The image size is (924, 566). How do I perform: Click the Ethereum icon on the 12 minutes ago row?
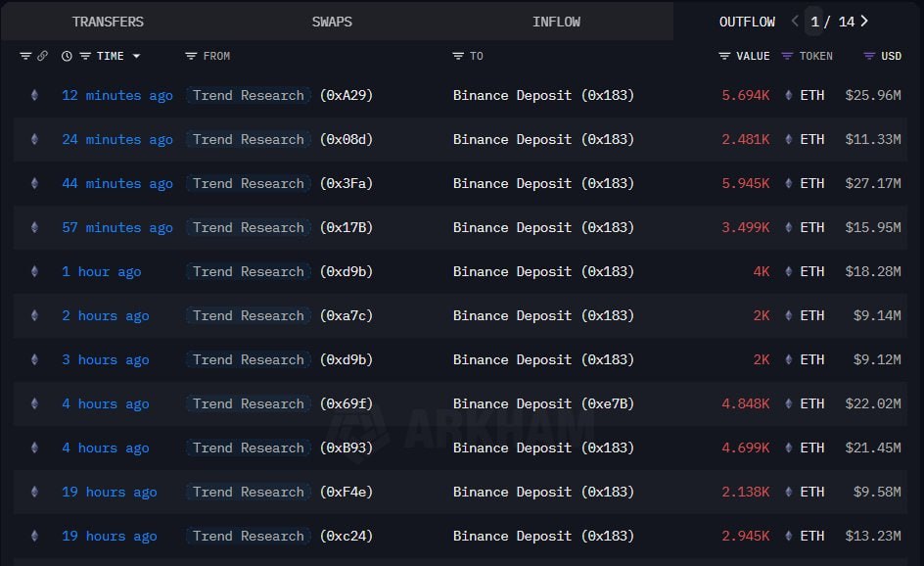pyautogui.click(x=35, y=95)
